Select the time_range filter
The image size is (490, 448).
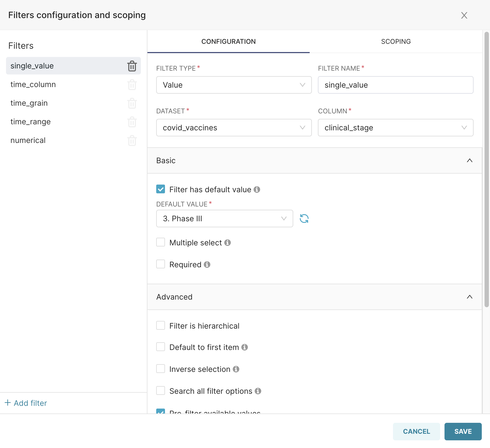pyautogui.click(x=73, y=122)
